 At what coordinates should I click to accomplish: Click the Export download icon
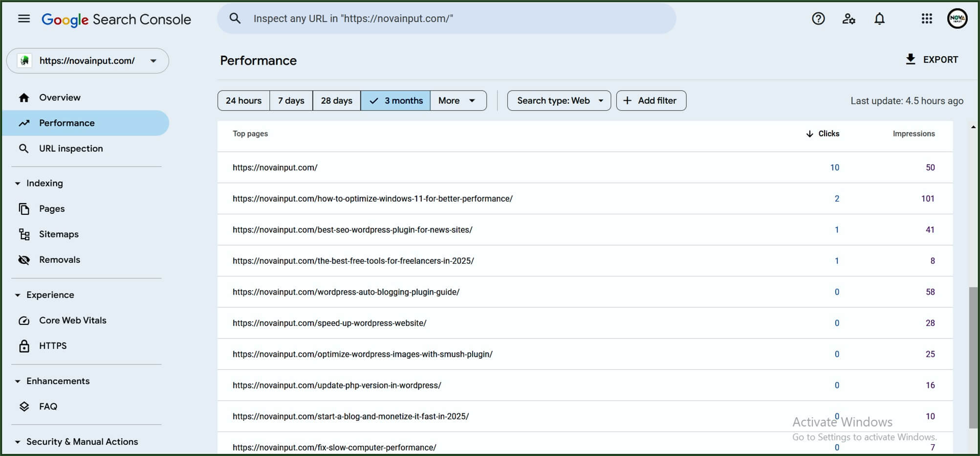[x=910, y=59]
